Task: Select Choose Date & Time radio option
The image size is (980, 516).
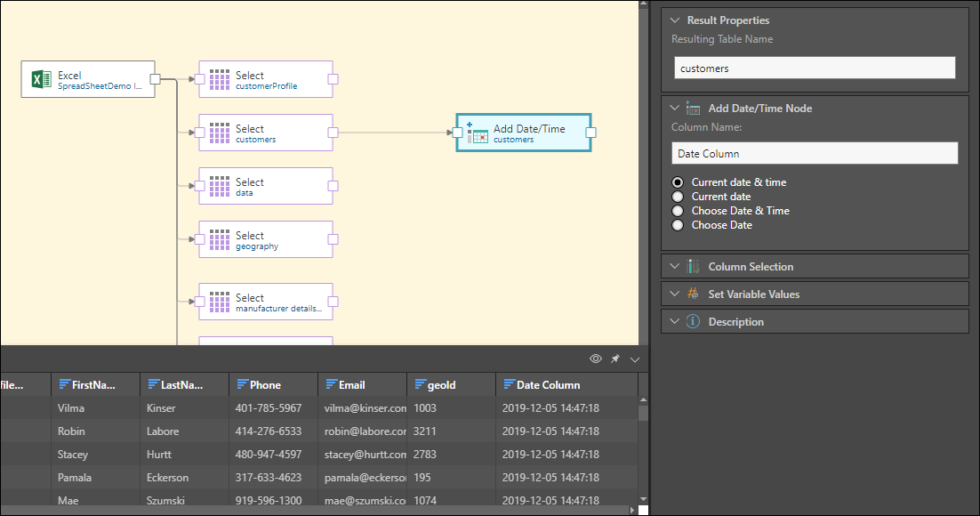Action: click(678, 211)
